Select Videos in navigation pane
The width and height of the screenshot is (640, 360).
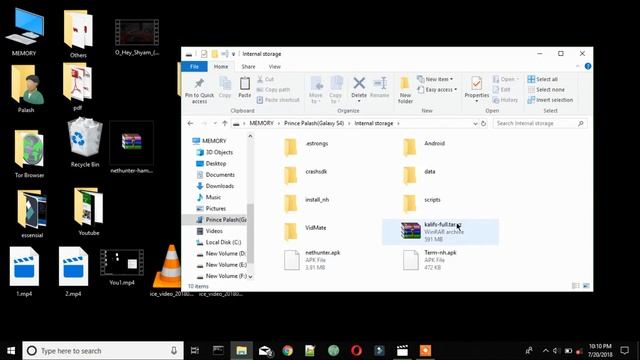pyautogui.click(x=214, y=231)
